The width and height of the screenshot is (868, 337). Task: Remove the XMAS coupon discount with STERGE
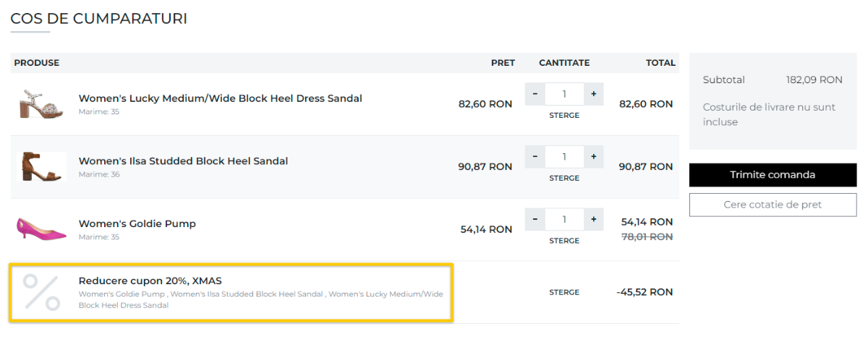click(x=564, y=292)
